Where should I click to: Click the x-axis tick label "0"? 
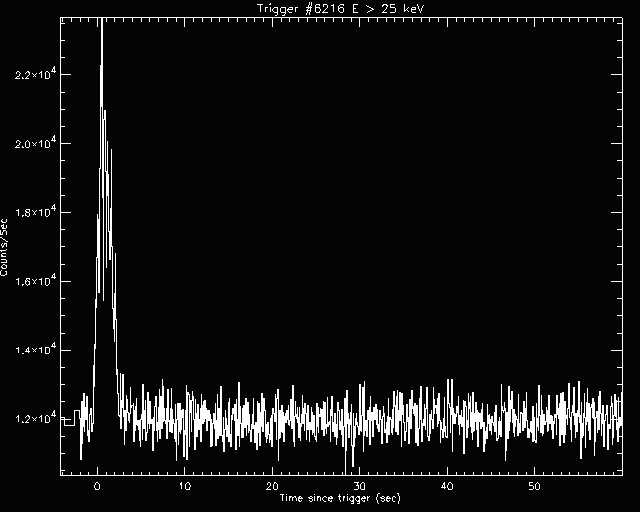click(x=97, y=486)
